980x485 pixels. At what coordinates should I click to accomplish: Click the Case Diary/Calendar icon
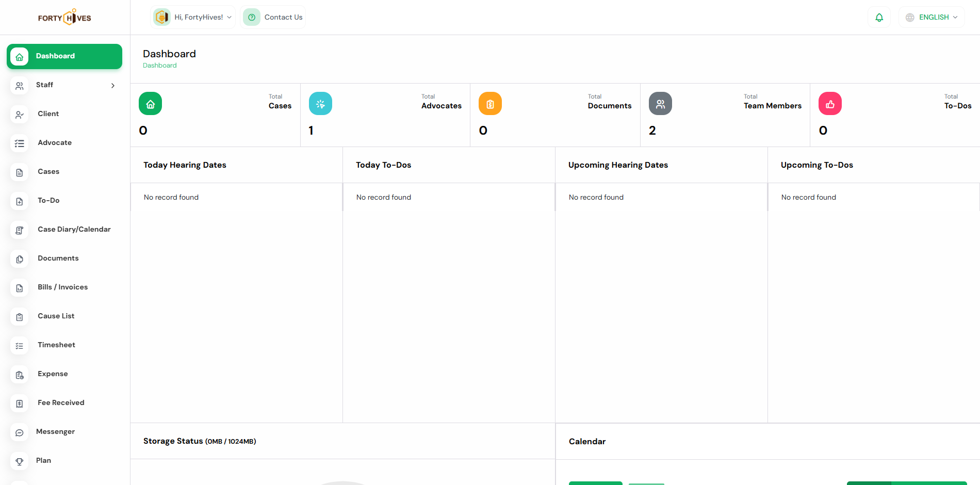[x=20, y=230]
